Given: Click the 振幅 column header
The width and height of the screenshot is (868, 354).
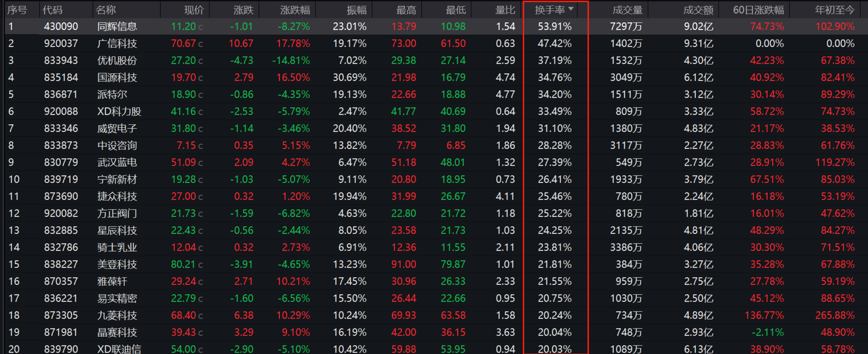Looking at the screenshot, I should tap(357, 10).
